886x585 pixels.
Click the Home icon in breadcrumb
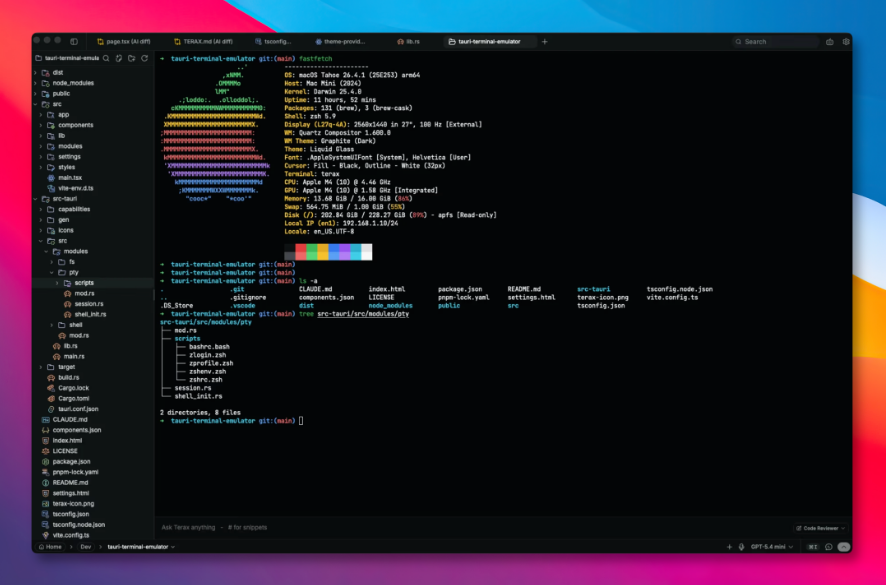[41, 547]
